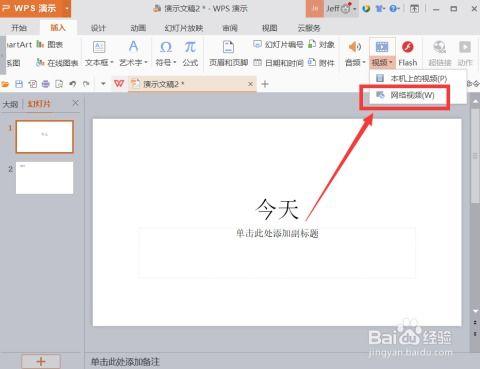Switch to the 设计 ribbon tab
Screen dimensions: 480x369
(x=98, y=28)
